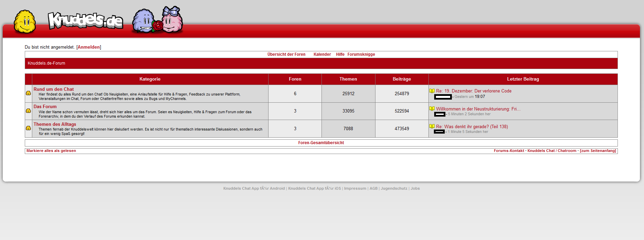The width and height of the screenshot is (644, 240).
Task: Click book icon next to Was denkt ihr gerade
Action: tap(432, 126)
